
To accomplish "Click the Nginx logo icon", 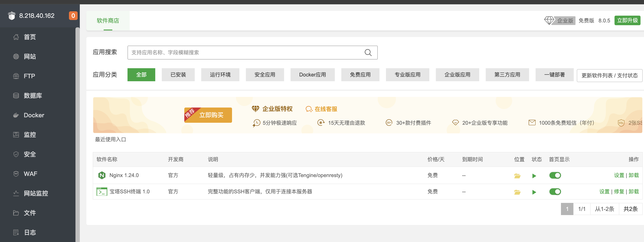I will (x=102, y=175).
